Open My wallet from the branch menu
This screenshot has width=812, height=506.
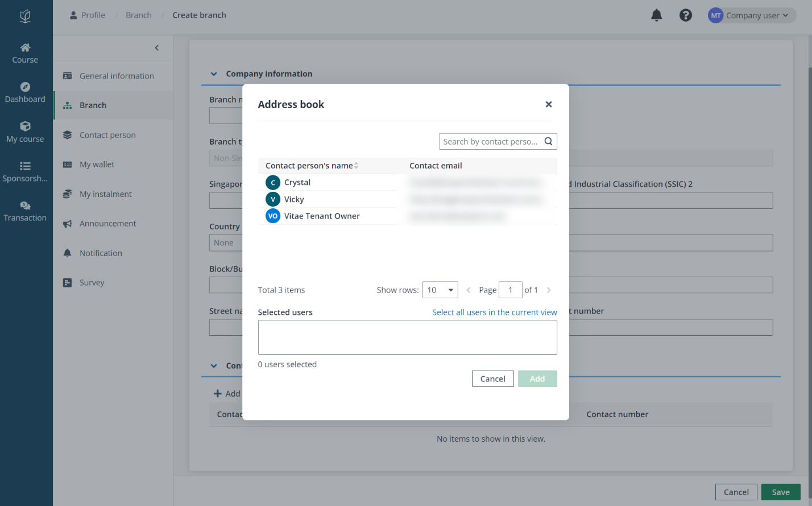[x=97, y=164]
